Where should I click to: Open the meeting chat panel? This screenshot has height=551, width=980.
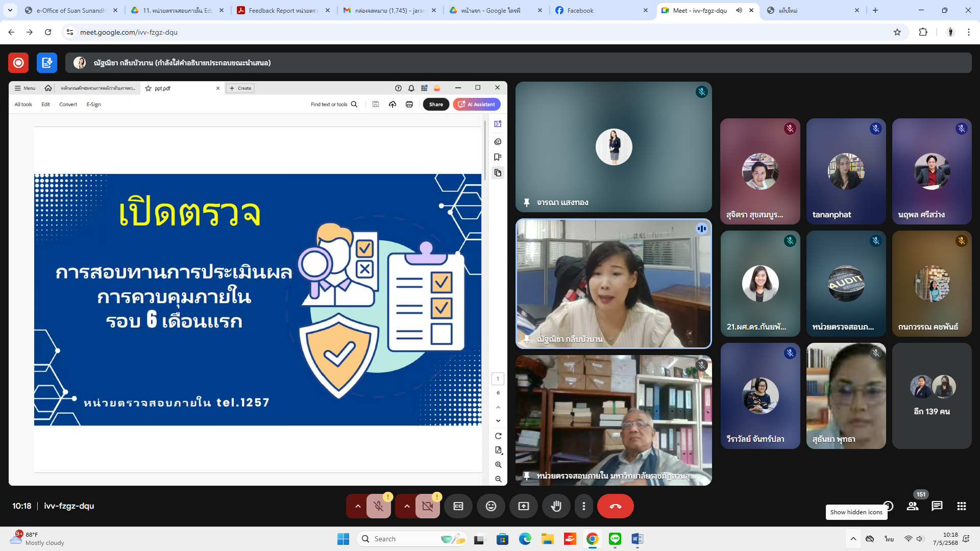click(937, 506)
